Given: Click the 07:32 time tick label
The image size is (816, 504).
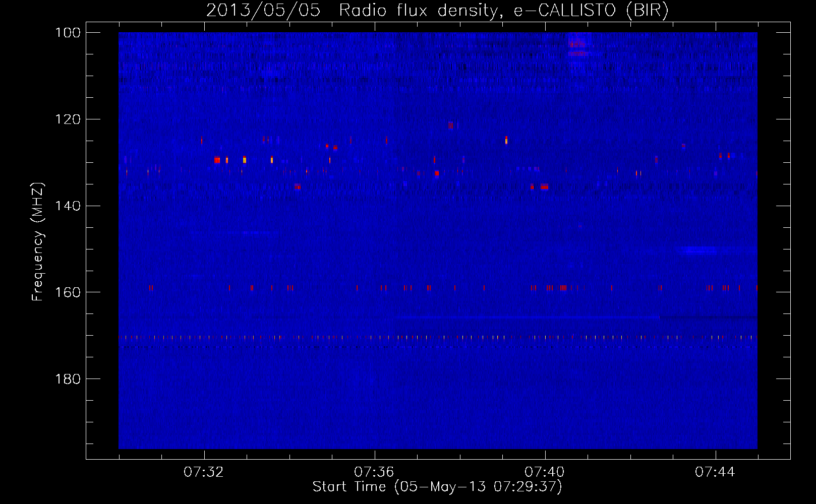Looking at the screenshot, I should pos(204,472).
